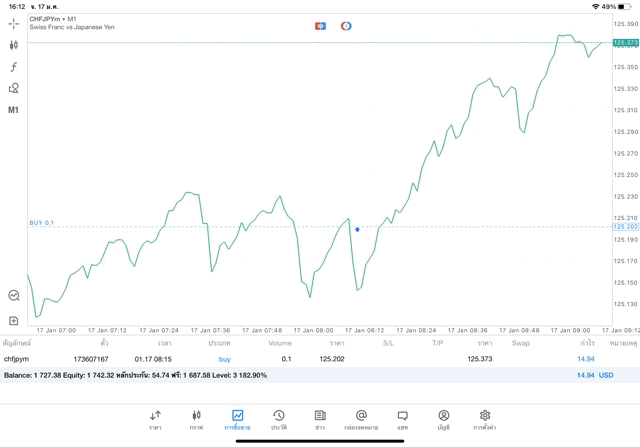The image size is (640, 447).
Task: Open the Settings (การตั้งค่า) tab
Action: coord(485,420)
